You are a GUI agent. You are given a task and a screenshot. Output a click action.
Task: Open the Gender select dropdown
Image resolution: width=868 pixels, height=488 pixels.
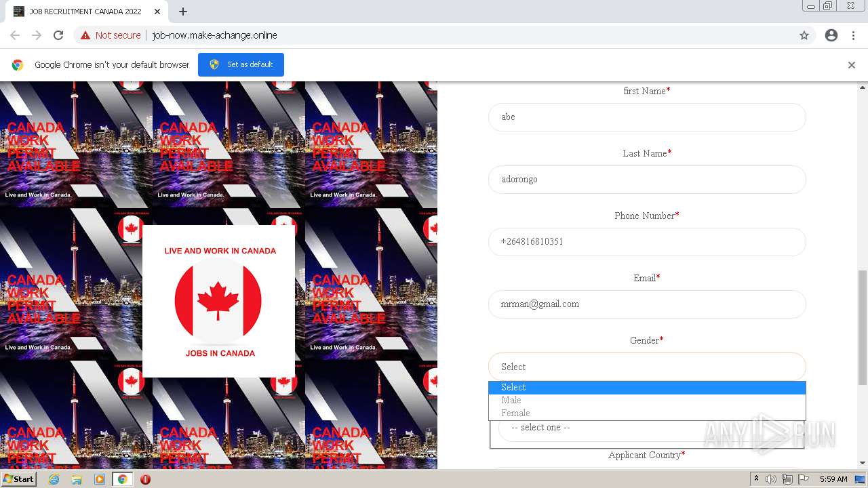pyautogui.click(x=647, y=367)
